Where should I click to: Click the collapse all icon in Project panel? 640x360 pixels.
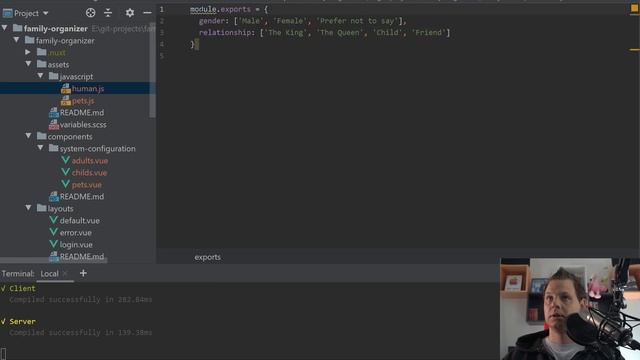[108, 13]
